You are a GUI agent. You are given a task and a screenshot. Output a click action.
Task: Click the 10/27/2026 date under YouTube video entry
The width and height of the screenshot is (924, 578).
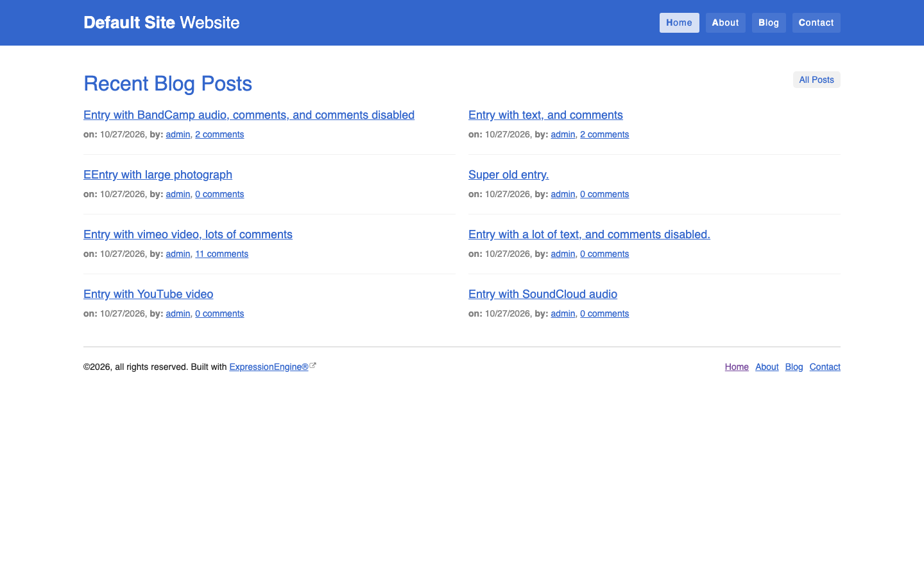click(x=123, y=313)
